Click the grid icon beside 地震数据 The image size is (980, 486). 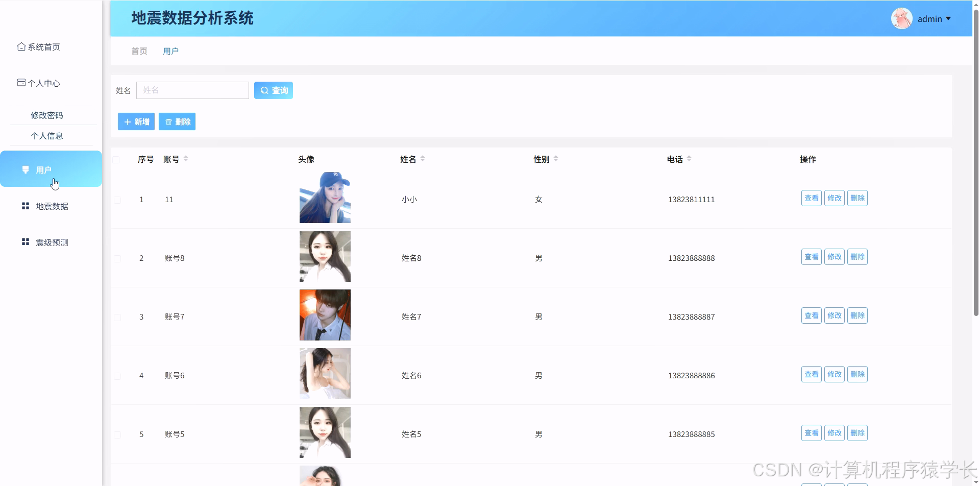tap(26, 206)
